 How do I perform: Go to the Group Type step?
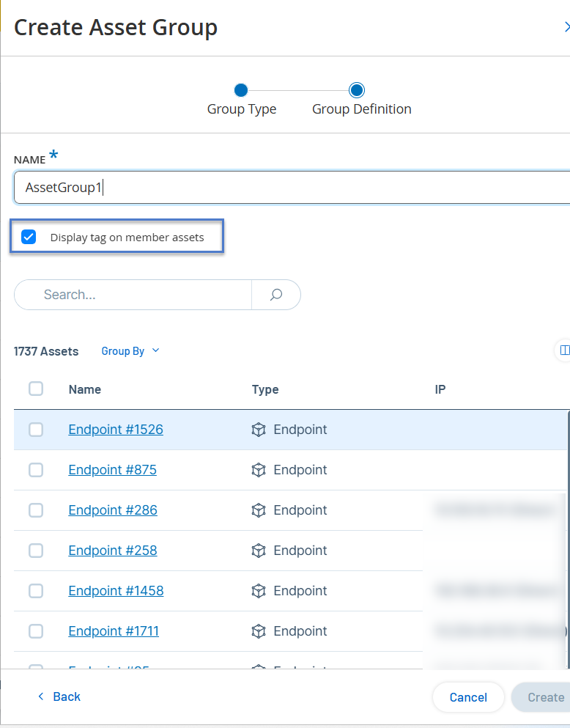(x=241, y=91)
